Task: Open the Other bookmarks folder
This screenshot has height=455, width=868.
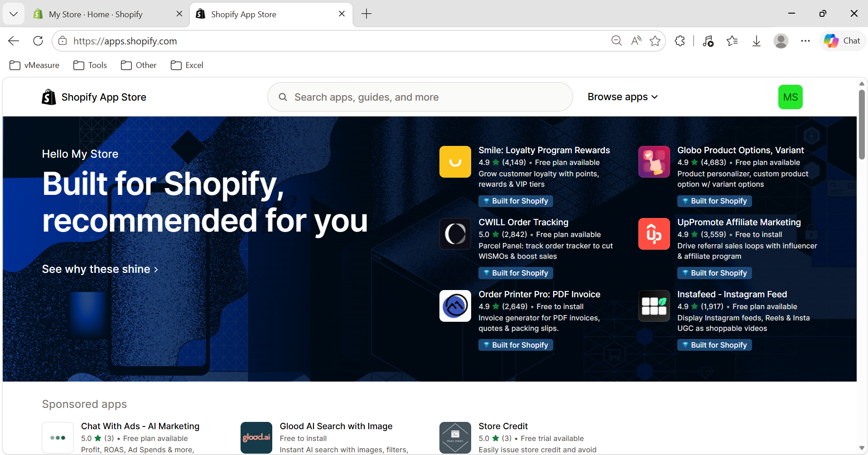Action: 139,65
